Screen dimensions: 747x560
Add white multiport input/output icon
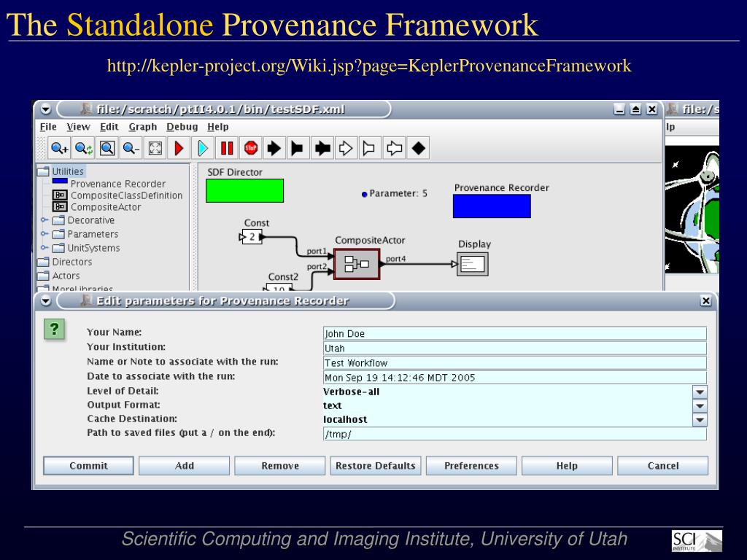394,149
